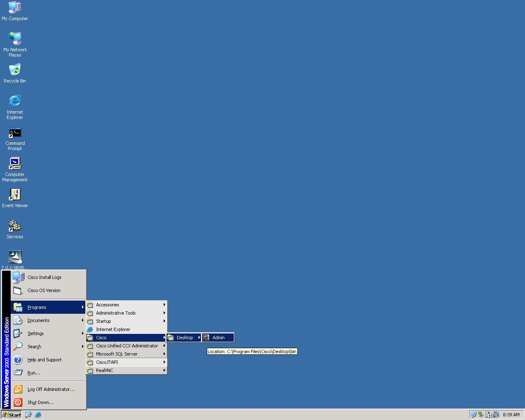
Task: Click the RealVNC submenu arrow
Action: (164, 370)
